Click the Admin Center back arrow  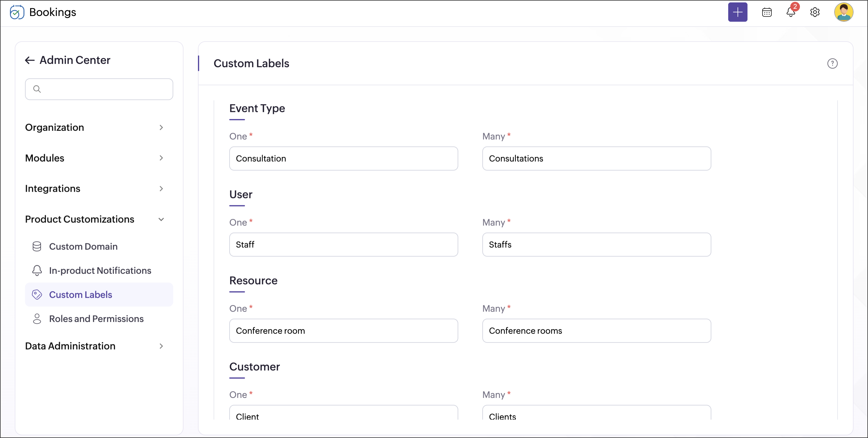[x=30, y=60]
